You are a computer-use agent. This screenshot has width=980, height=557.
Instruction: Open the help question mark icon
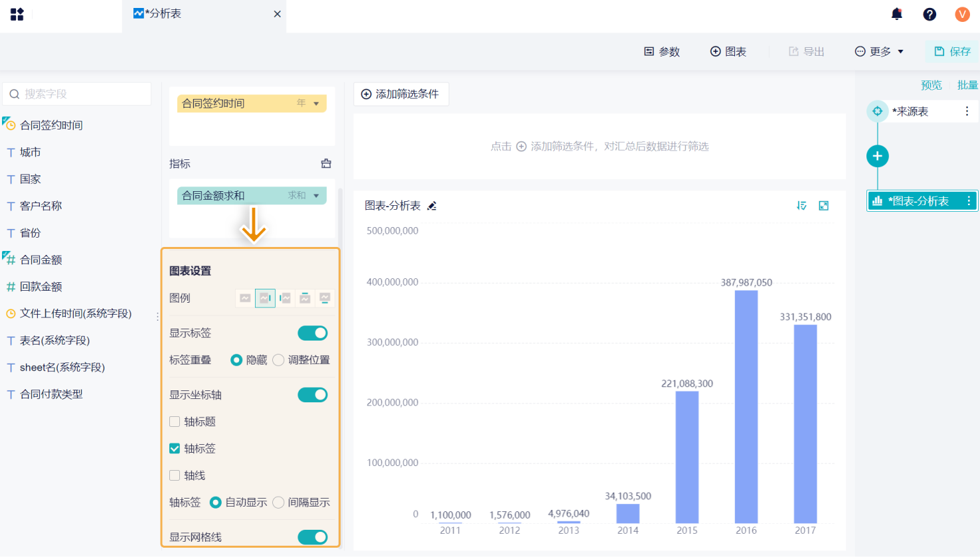click(x=930, y=14)
